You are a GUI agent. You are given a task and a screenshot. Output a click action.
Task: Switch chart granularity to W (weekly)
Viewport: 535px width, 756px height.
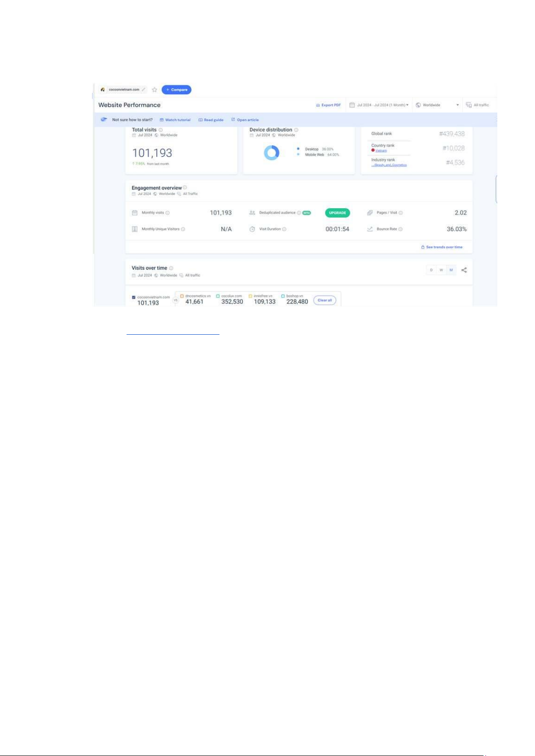tap(441, 270)
